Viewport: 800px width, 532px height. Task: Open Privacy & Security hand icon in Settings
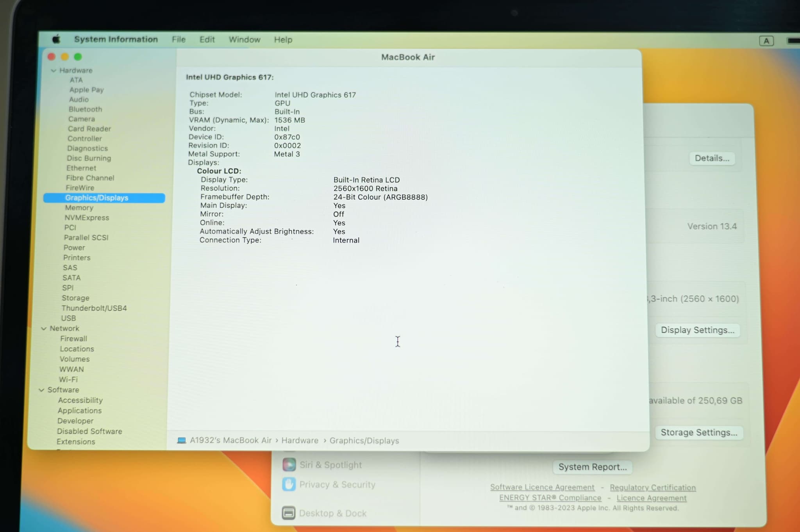pyautogui.click(x=289, y=484)
